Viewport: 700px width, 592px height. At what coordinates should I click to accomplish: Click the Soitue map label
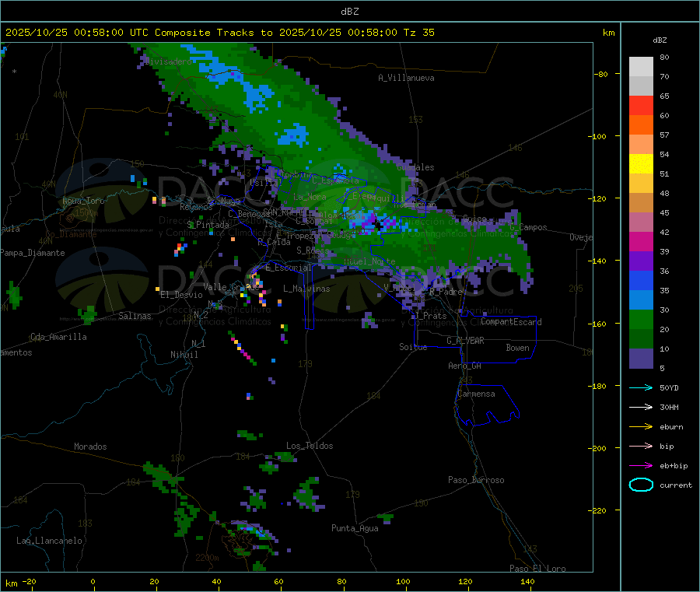(x=413, y=347)
